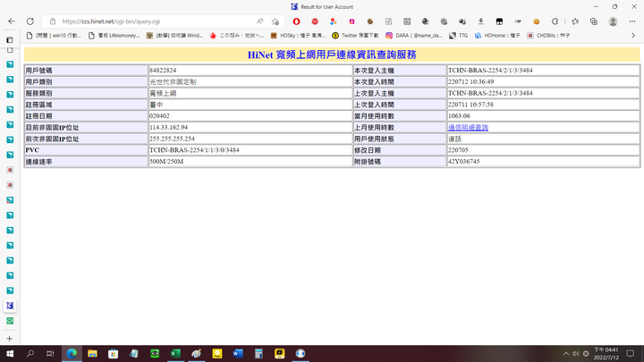
Task: Open the CHDBits bookmark
Action: click(548, 36)
